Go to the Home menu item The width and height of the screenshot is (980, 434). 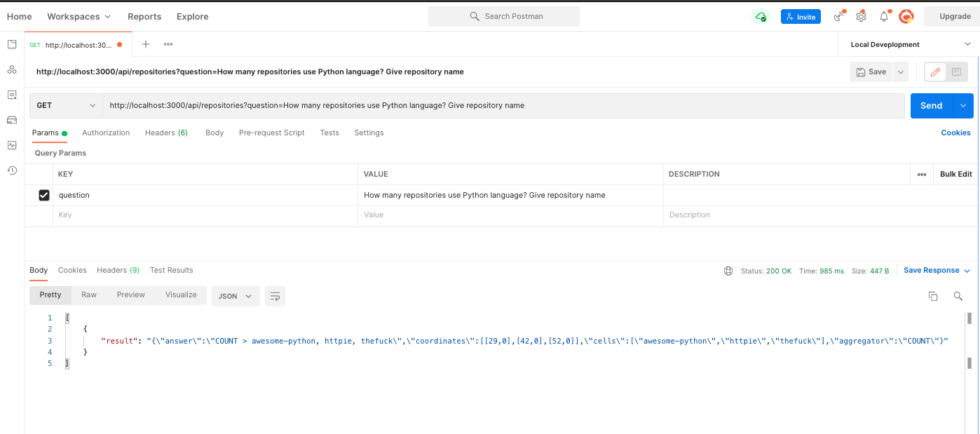click(19, 16)
